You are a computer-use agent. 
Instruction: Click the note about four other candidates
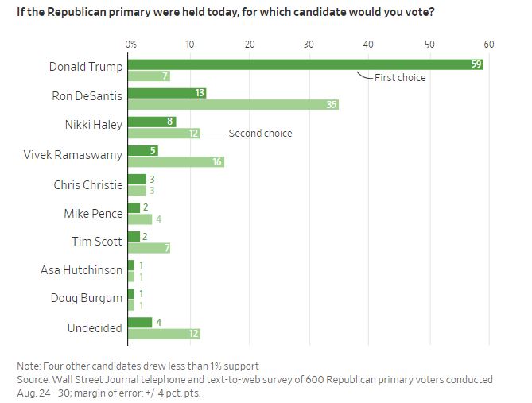coord(138,366)
